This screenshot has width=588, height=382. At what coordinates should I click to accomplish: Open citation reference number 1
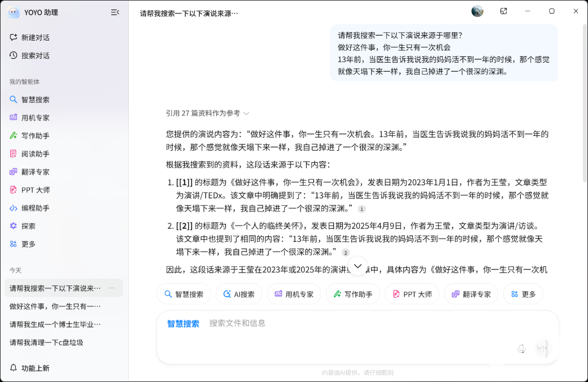pyautogui.click(x=361, y=209)
